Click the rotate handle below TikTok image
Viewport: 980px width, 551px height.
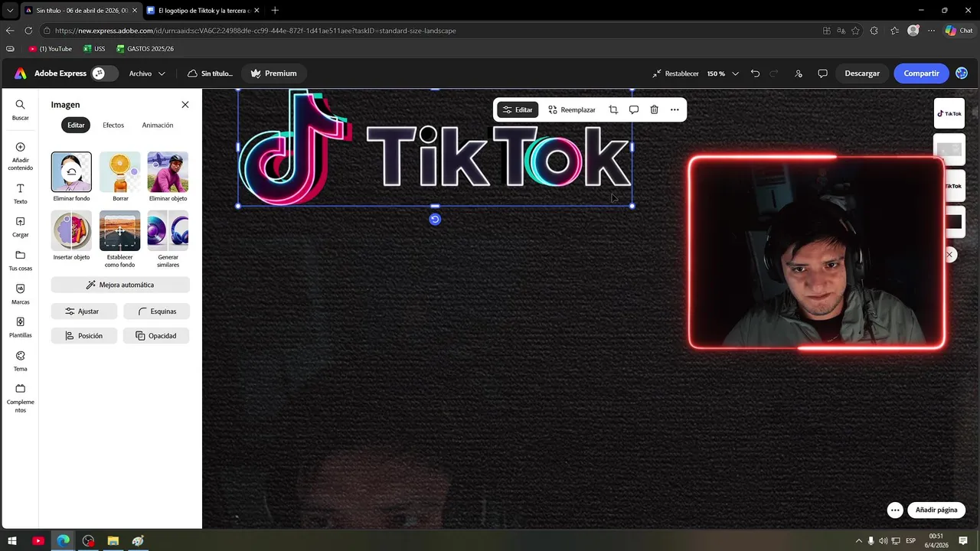tap(435, 220)
